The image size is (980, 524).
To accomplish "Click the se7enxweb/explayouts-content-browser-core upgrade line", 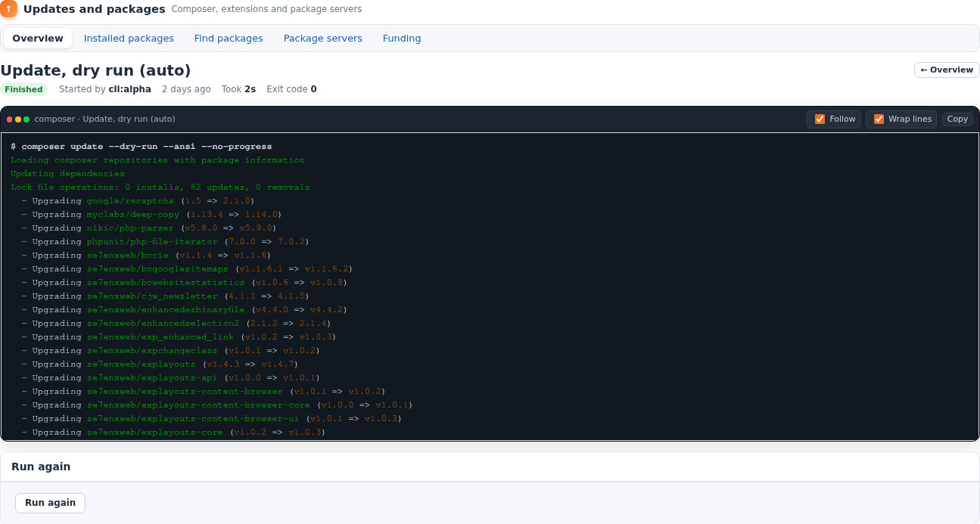I will [216, 405].
